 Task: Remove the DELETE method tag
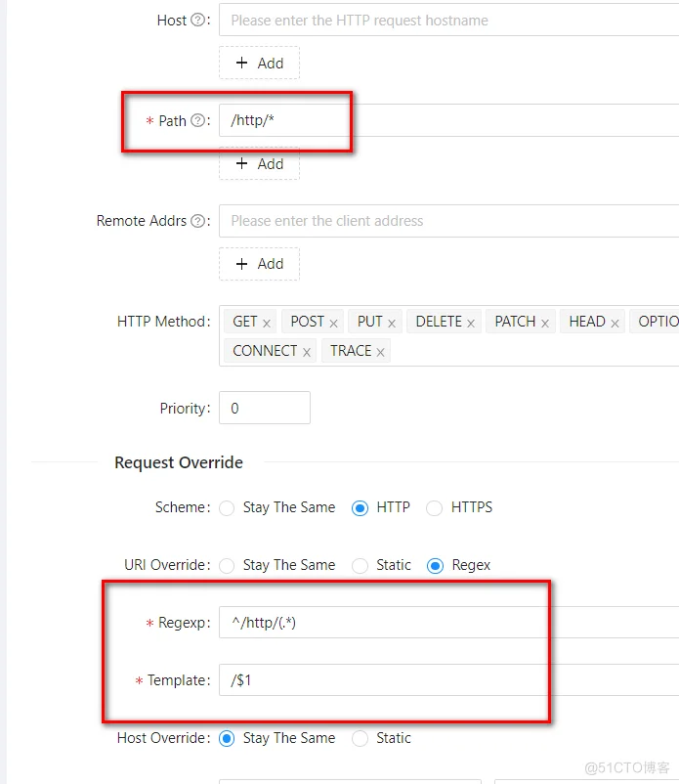pos(471,323)
